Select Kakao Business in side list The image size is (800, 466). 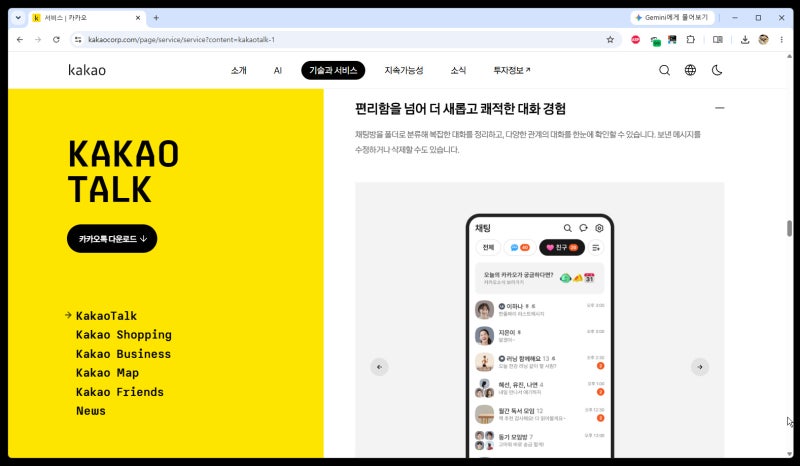[x=123, y=354]
